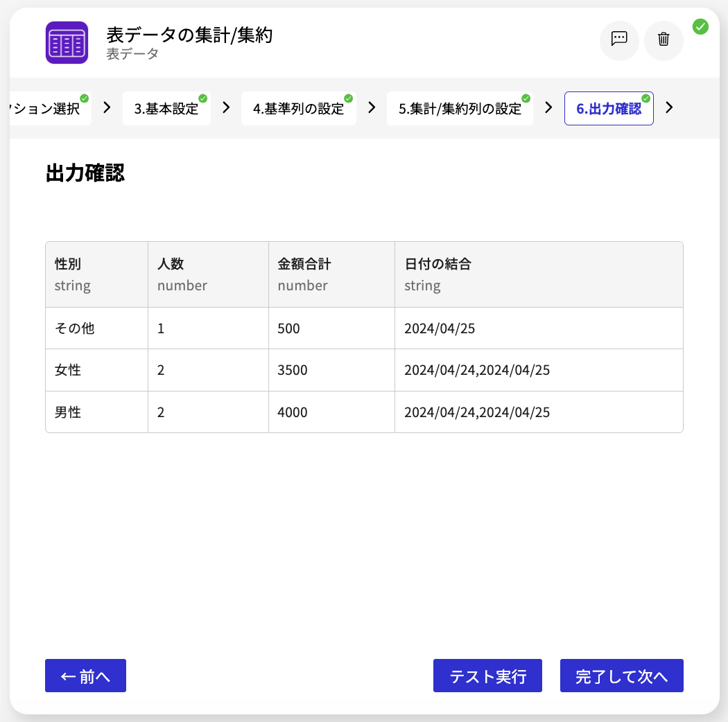Click the 人数 value 2 in 女性 row

(209, 370)
